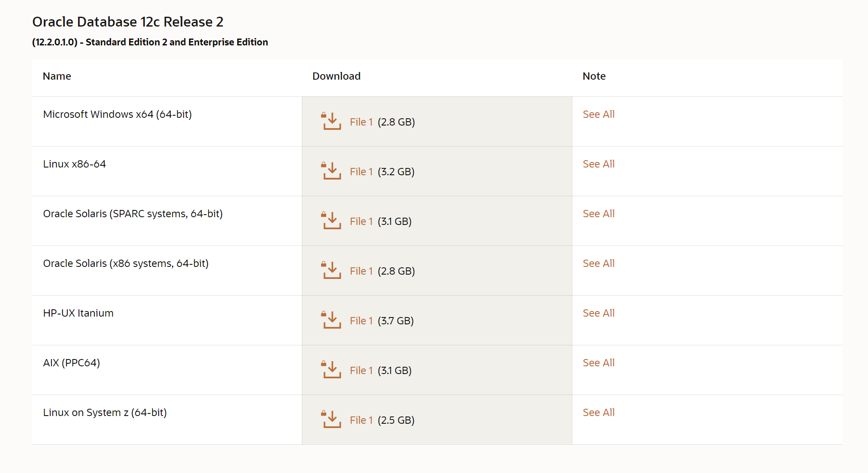Open See All note for Microsoft Windows x64

[599, 114]
